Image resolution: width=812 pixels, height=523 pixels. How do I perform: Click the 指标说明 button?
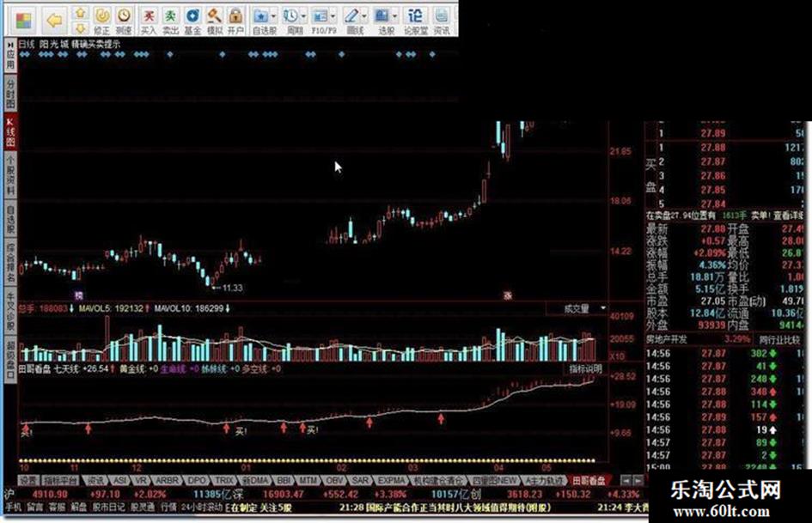pyautogui.click(x=586, y=368)
